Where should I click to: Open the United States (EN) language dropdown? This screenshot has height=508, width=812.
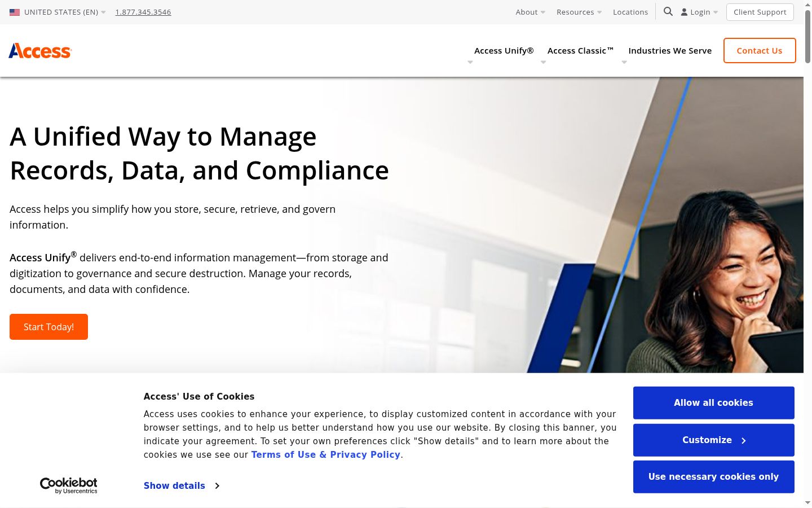65,12
